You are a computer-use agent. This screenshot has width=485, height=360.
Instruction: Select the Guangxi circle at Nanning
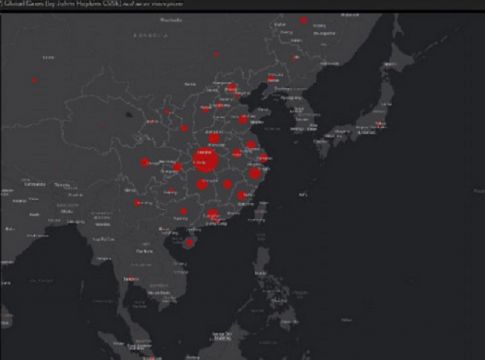[183, 211]
